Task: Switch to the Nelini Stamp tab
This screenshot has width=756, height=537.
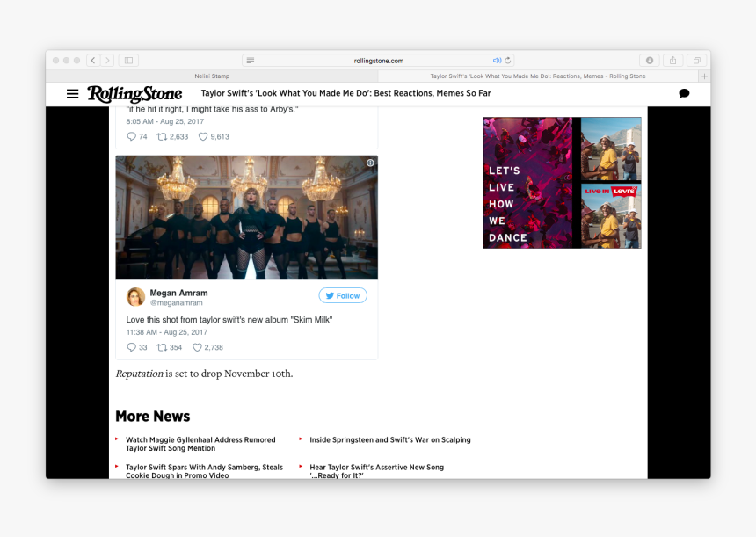Action: (x=212, y=76)
